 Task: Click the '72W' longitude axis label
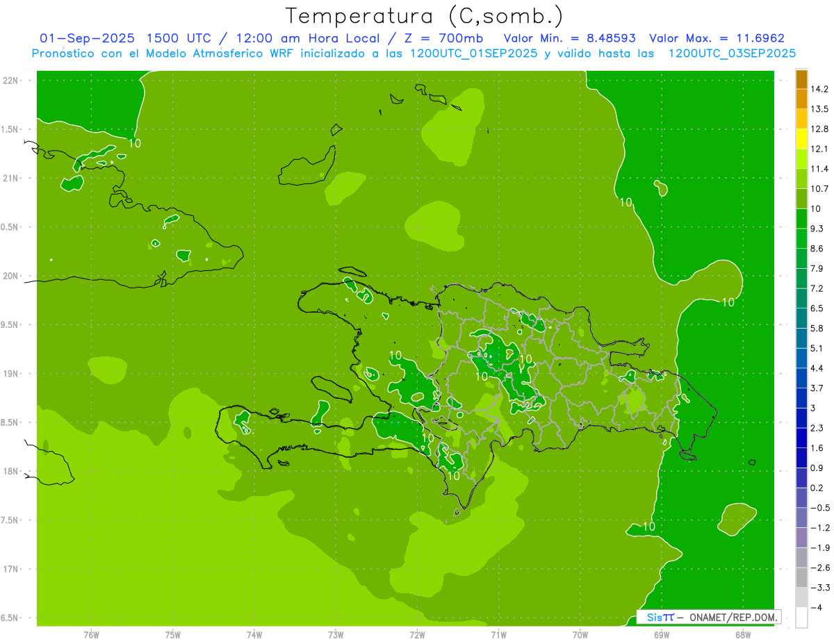pyautogui.click(x=417, y=635)
